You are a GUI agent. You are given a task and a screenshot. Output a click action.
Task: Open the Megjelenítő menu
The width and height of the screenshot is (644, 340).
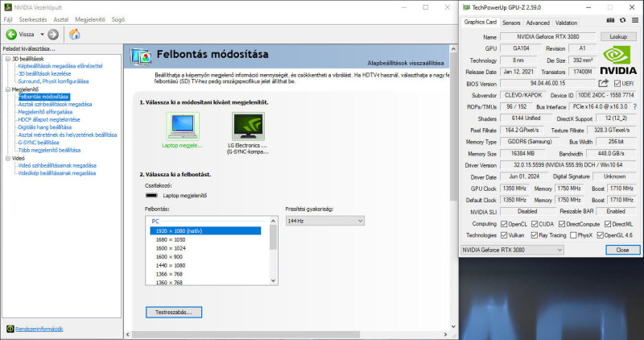(90, 19)
